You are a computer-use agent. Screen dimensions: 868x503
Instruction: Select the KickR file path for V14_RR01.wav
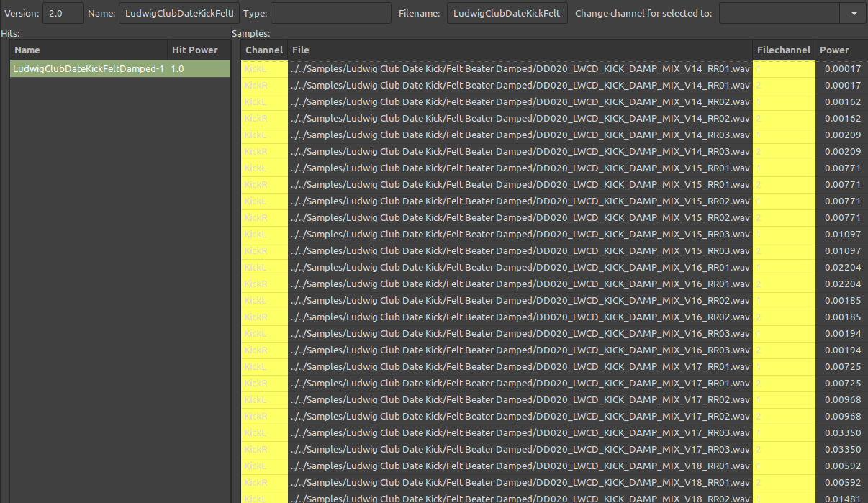coord(520,86)
